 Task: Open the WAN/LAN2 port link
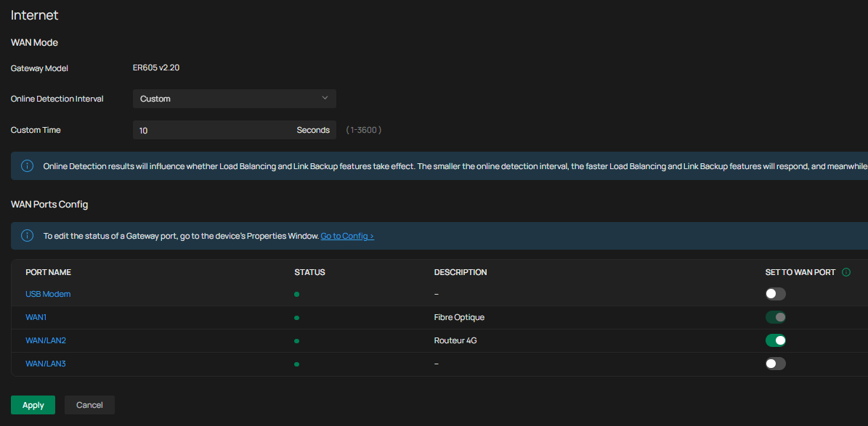[46, 340]
